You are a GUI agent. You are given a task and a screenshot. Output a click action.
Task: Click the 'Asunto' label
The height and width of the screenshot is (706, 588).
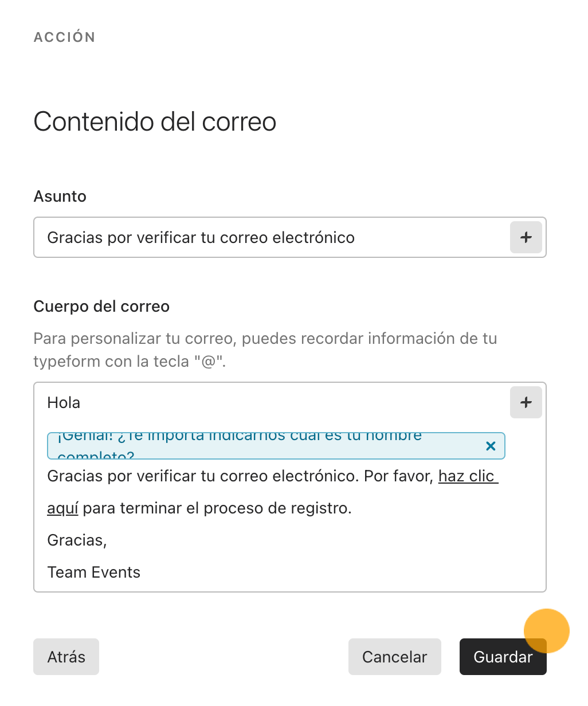pyautogui.click(x=60, y=197)
